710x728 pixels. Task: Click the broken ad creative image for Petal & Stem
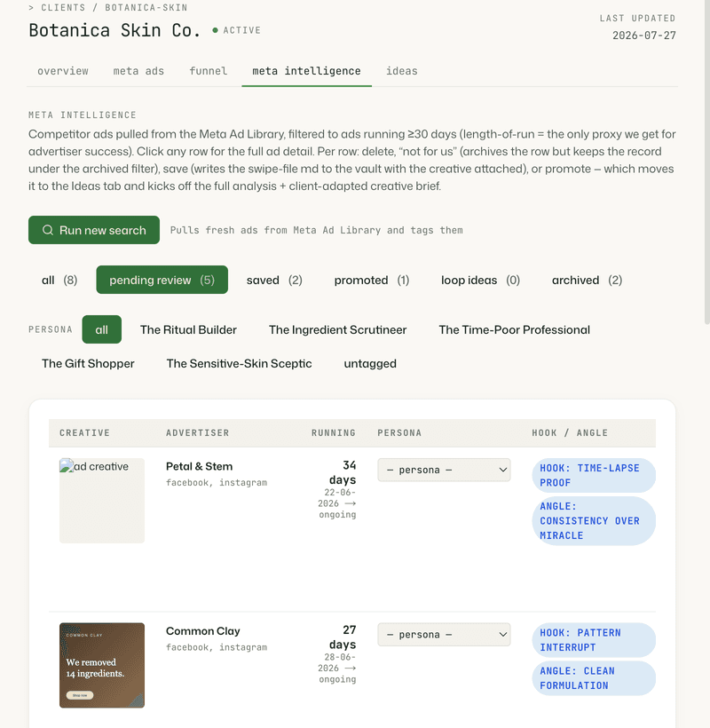(102, 501)
